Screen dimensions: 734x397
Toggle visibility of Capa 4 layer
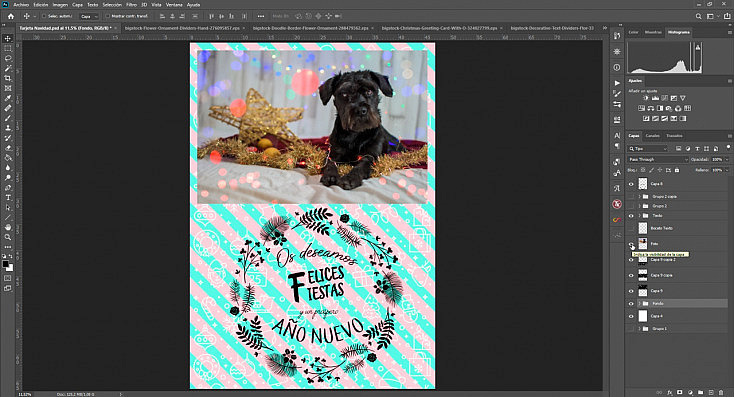coord(631,316)
